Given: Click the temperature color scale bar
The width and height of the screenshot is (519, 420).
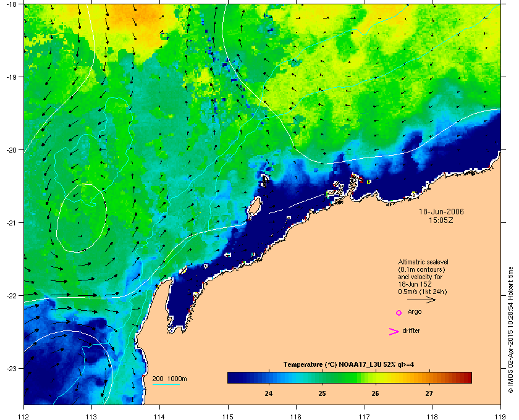Looking at the screenshot, I should [x=350, y=377].
